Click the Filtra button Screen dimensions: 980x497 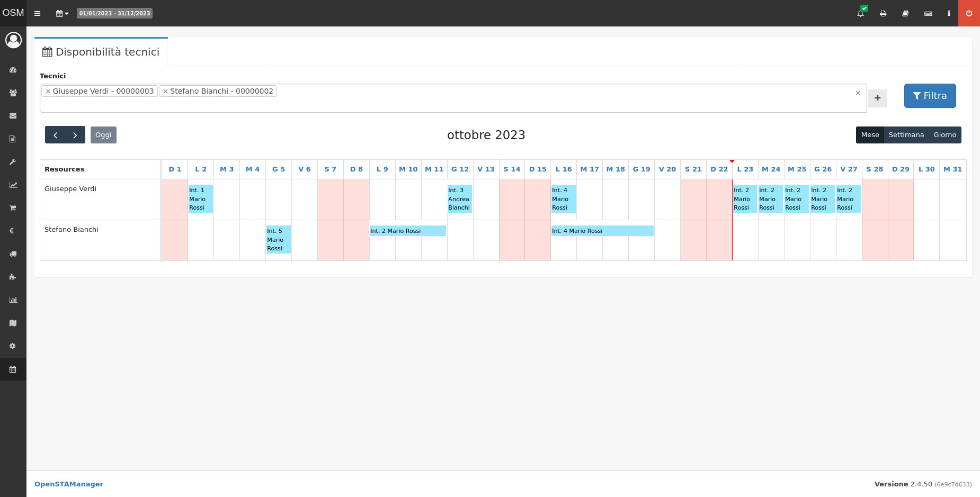tap(930, 96)
